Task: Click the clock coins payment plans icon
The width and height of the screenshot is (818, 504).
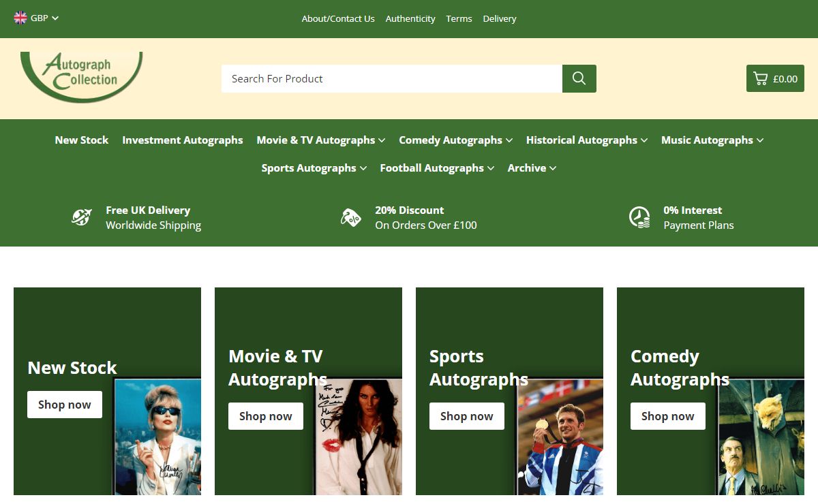Action: tap(639, 217)
